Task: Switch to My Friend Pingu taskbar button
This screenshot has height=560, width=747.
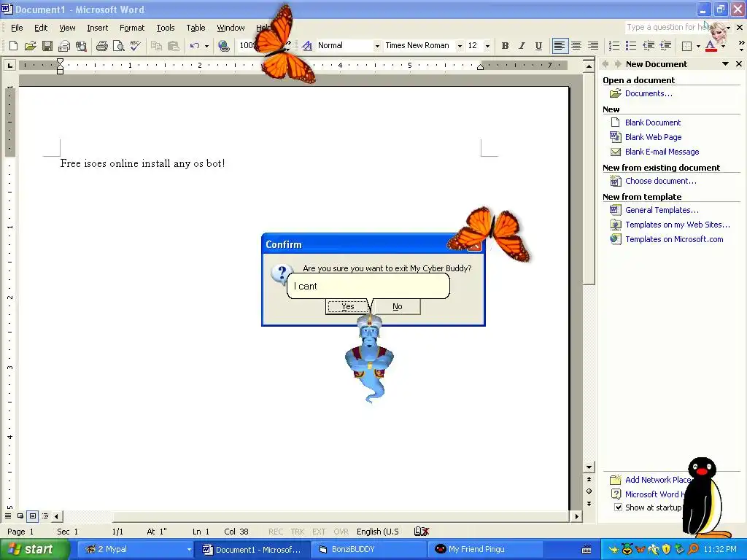Action: tap(486, 550)
